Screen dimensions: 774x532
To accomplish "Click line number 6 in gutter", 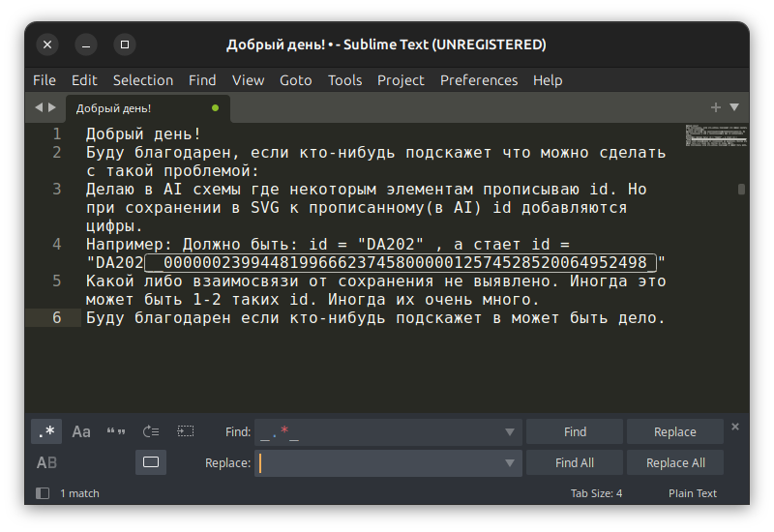I will click(57, 318).
